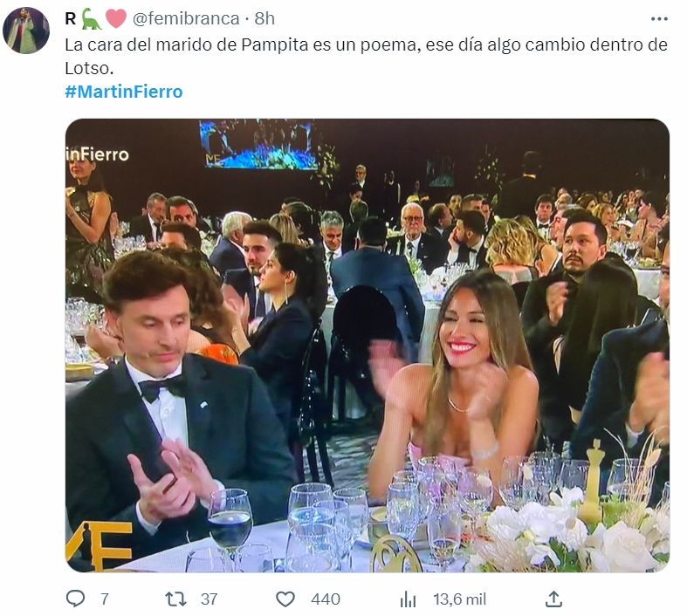687x616 pixels.
Task: Click the reply count 7
Action: click(x=105, y=599)
